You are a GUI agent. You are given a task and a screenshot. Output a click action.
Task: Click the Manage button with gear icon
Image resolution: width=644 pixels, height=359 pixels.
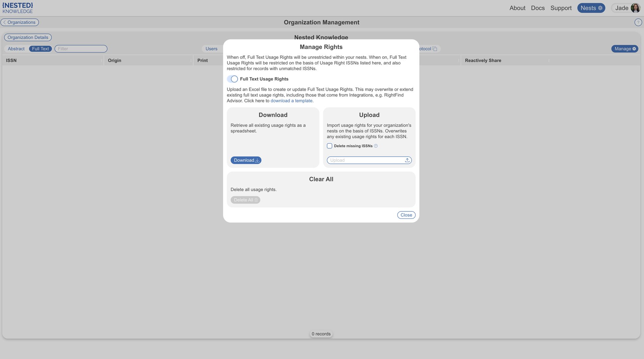(x=625, y=49)
